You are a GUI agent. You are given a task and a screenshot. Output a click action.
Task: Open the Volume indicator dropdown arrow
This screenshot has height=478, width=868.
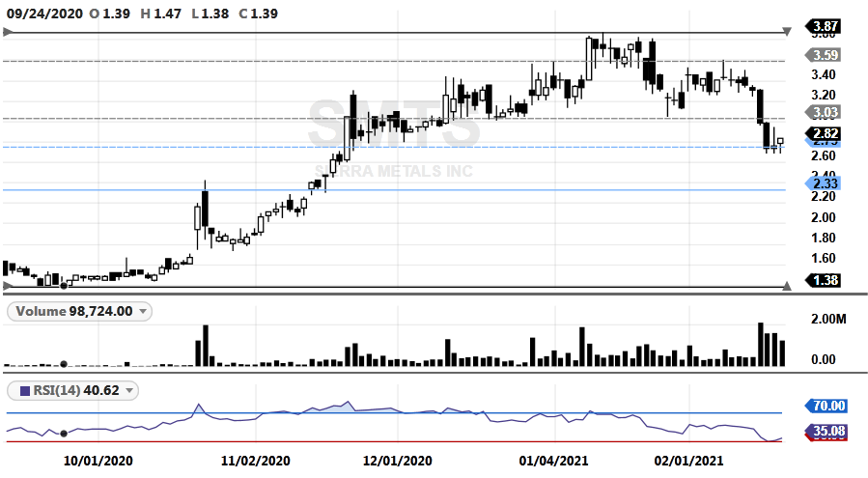(143, 311)
